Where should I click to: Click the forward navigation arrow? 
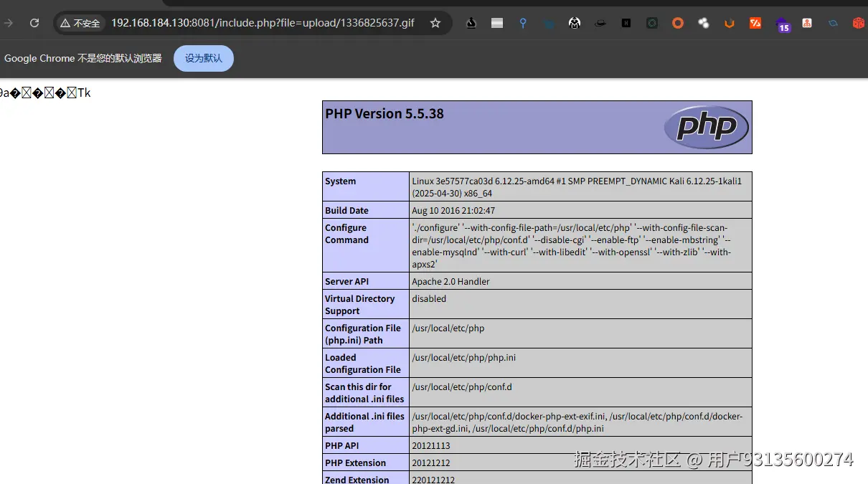pos(8,23)
